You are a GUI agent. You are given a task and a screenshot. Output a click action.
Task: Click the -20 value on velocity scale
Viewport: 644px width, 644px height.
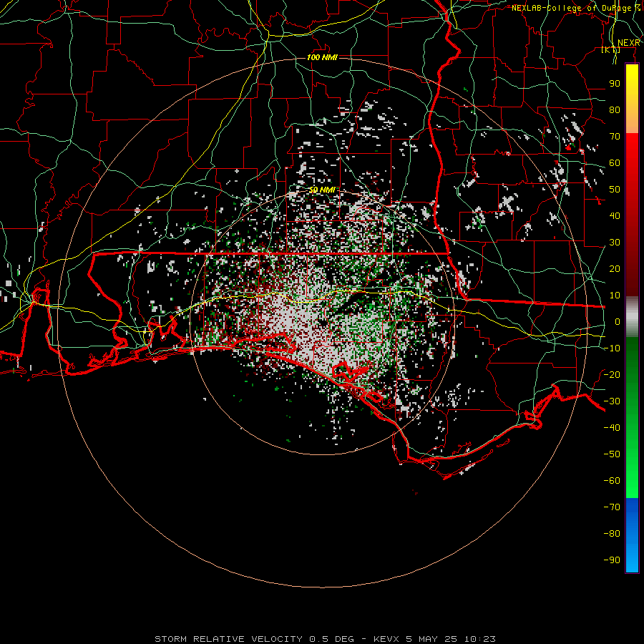612,374
